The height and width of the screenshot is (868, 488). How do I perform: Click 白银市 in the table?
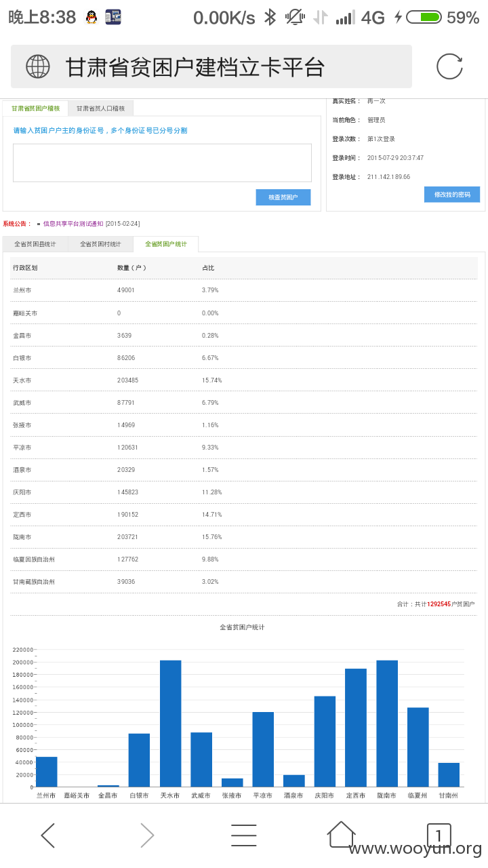point(22,358)
